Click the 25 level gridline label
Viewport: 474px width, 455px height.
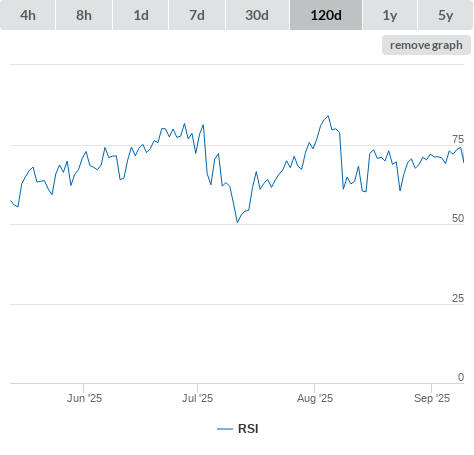coord(458,298)
